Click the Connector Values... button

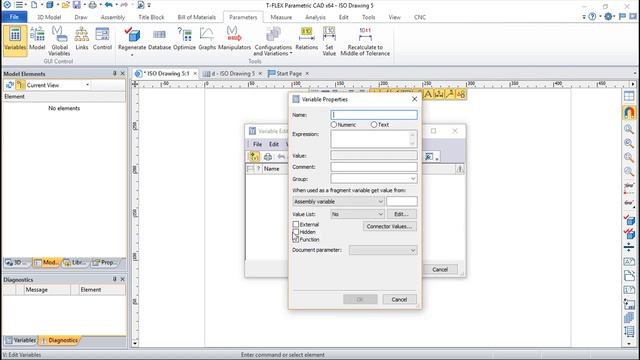389,227
